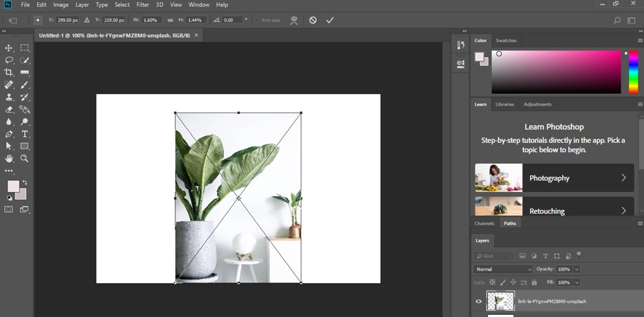Open the Learn panel flyout menu
The width and height of the screenshot is (644, 317).
click(640, 104)
